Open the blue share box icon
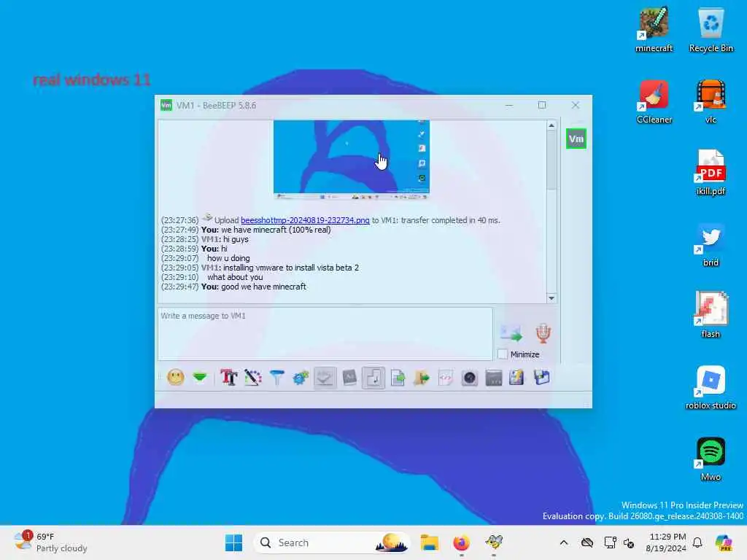This screenshot has height=560, width=747. click(x=541, y=378)
